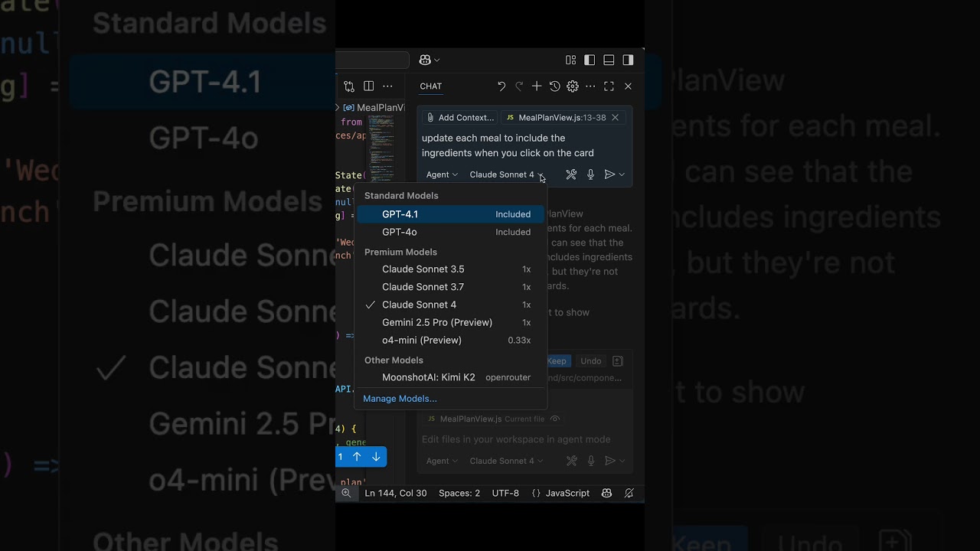Toggle the primary side bar layout icon

(x=590, y=60)
